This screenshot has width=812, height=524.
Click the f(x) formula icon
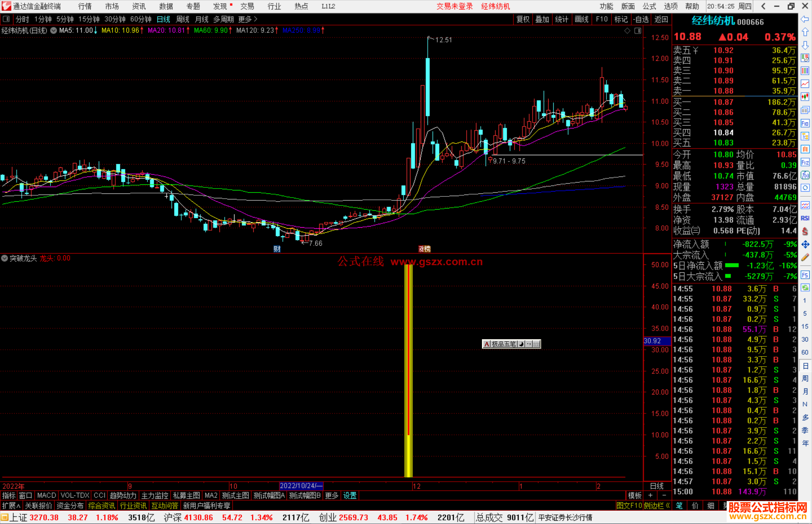pos(805,175)
